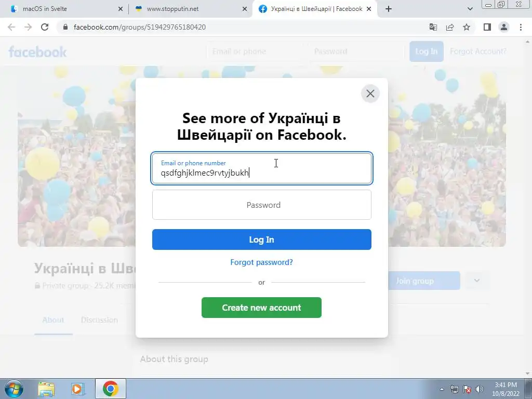Image resolution: width=532 pixels, height=399 pixels.
Task: Open a new browser tab
Action: [389, 9]
